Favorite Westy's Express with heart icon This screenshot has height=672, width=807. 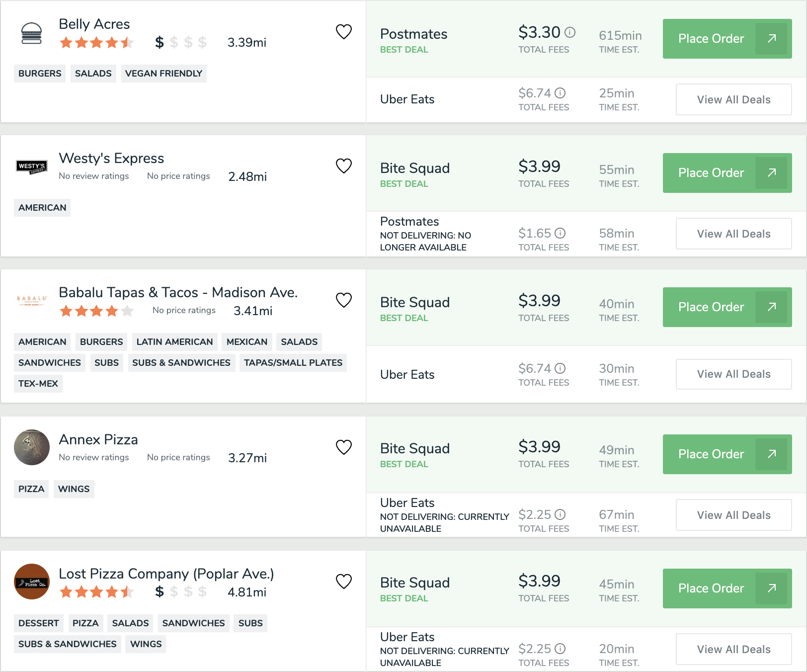coord(344,166)
